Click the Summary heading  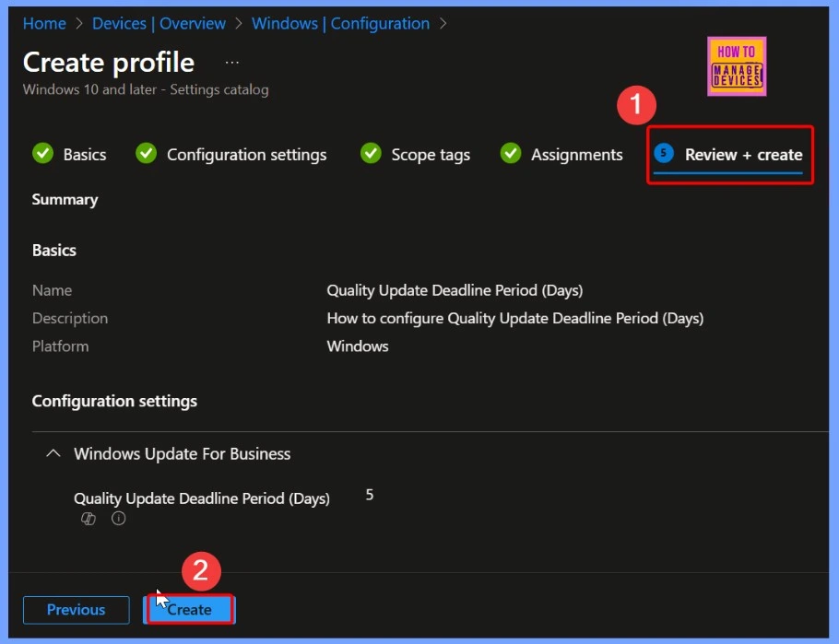tap(65, 200)
